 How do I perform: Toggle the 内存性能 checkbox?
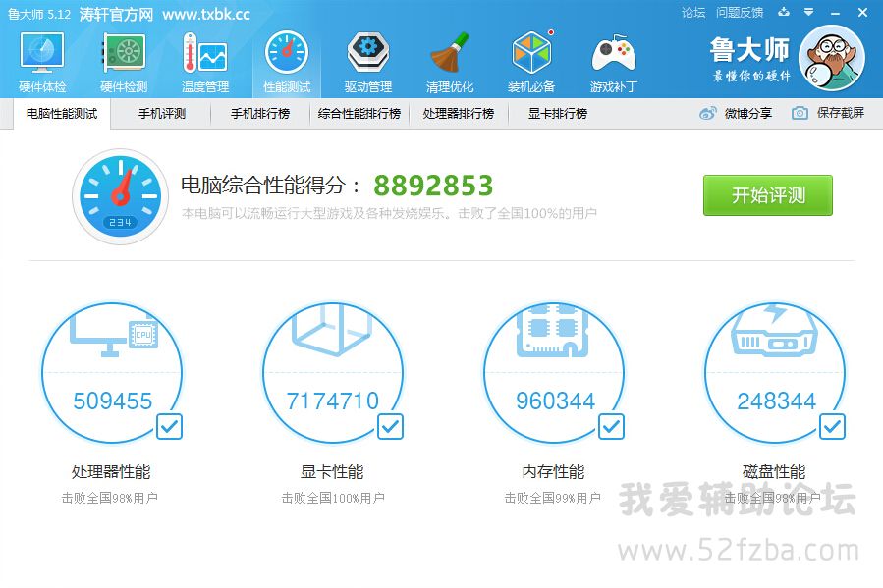point(611,426)
